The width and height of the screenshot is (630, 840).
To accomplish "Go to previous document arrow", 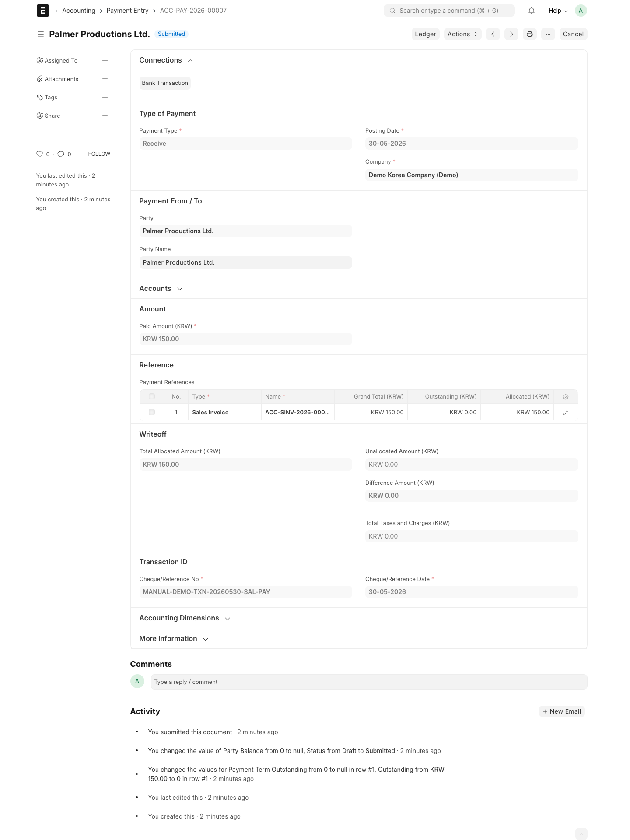I will click(x=493, y=34).
